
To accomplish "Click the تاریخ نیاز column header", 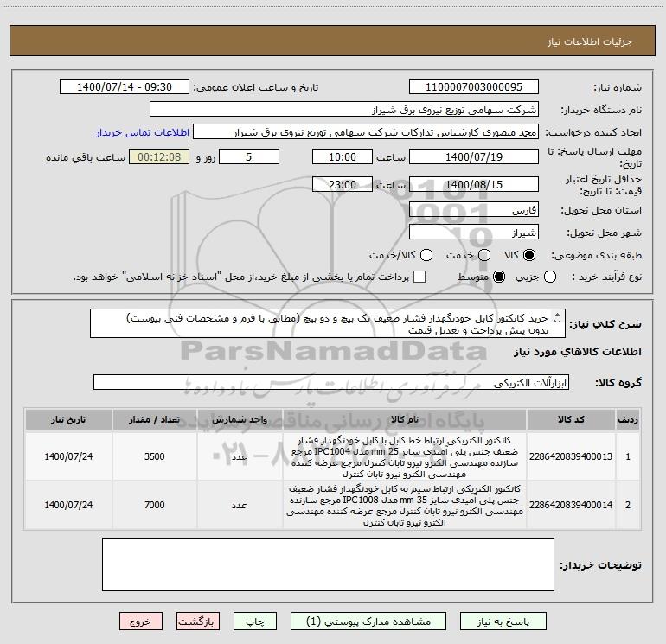I will [68, 420].
